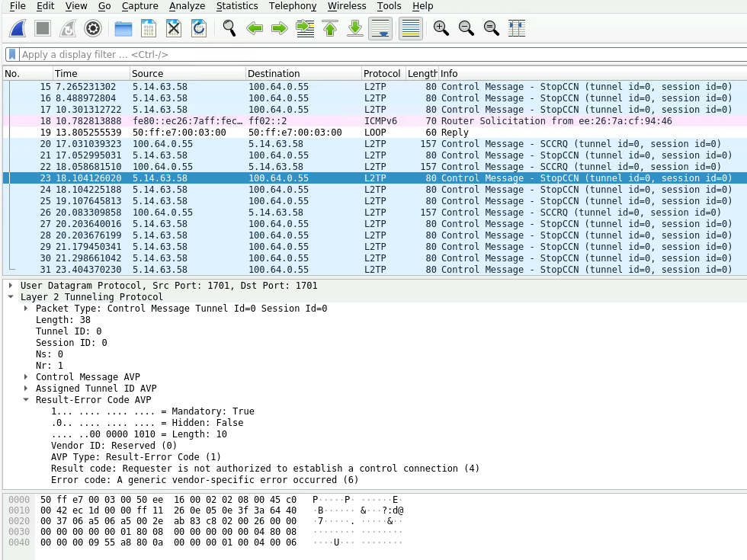Jump to the first packet

pos(329,29)
